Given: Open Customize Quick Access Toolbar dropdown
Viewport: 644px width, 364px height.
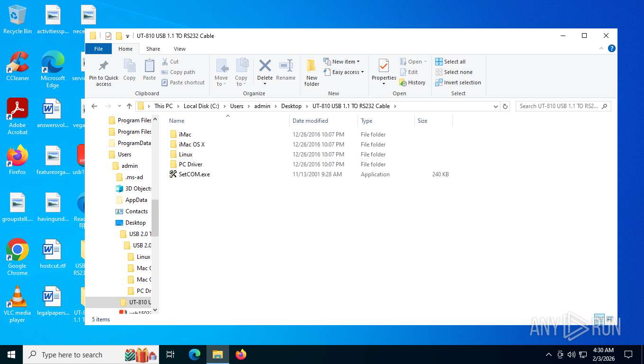Looking at the screenshot, I should coord(128,36).
